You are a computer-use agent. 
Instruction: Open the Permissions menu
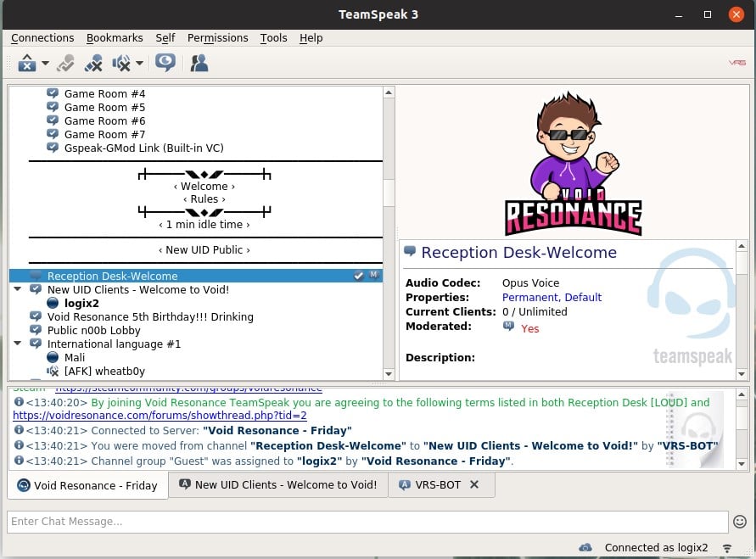click(217, 38)
